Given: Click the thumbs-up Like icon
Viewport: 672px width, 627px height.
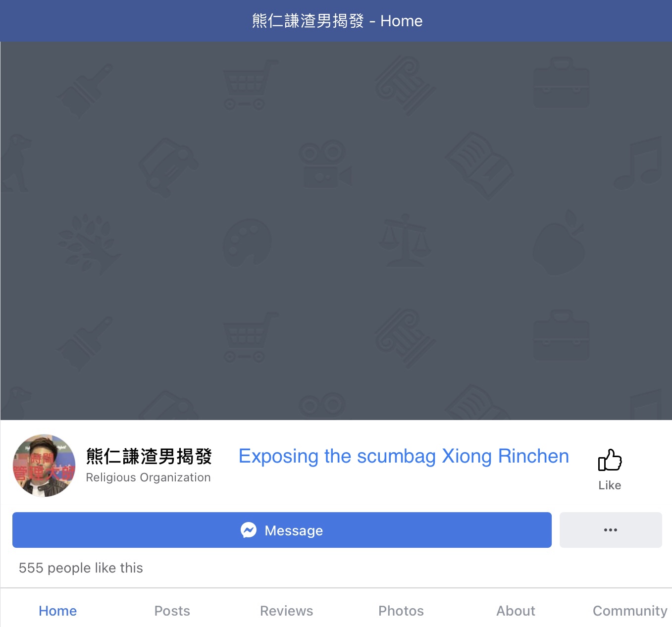Looking at the screenshot, I should [610, 460].
